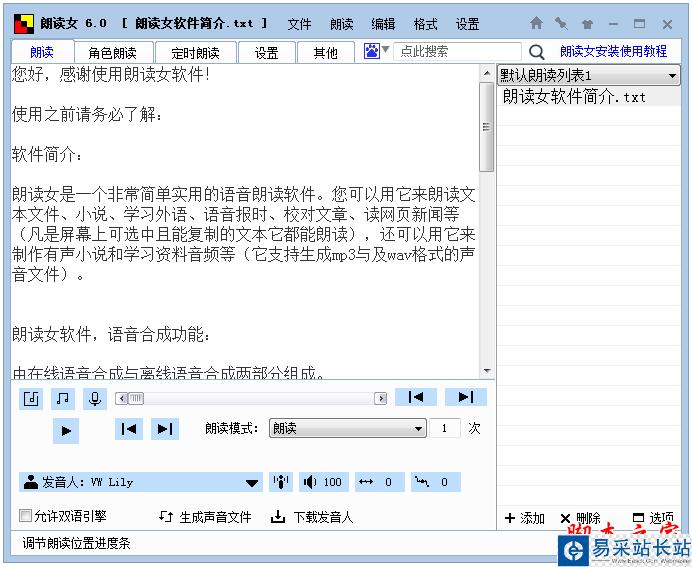Click the upper-right skip-to-end button
Screen dimensions: 692x567
(x=466, y=397)
